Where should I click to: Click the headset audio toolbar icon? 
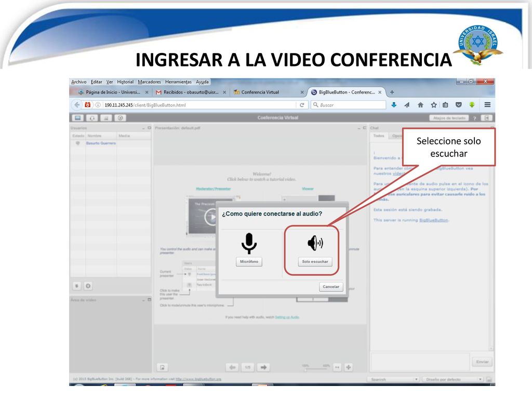[x=92, y=118]
